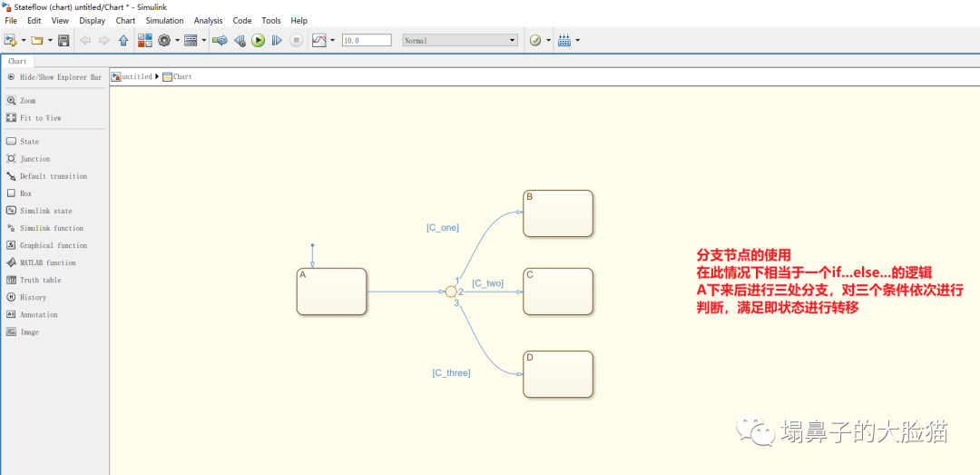This screenshot has width=980, height=475.
Task: Expand the gear settings dropdown arrow
Action: (x=177, y=41)
